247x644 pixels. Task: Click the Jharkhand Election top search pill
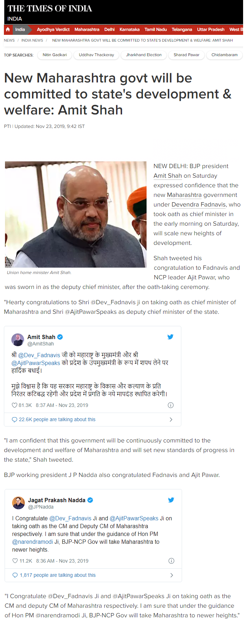144,55
